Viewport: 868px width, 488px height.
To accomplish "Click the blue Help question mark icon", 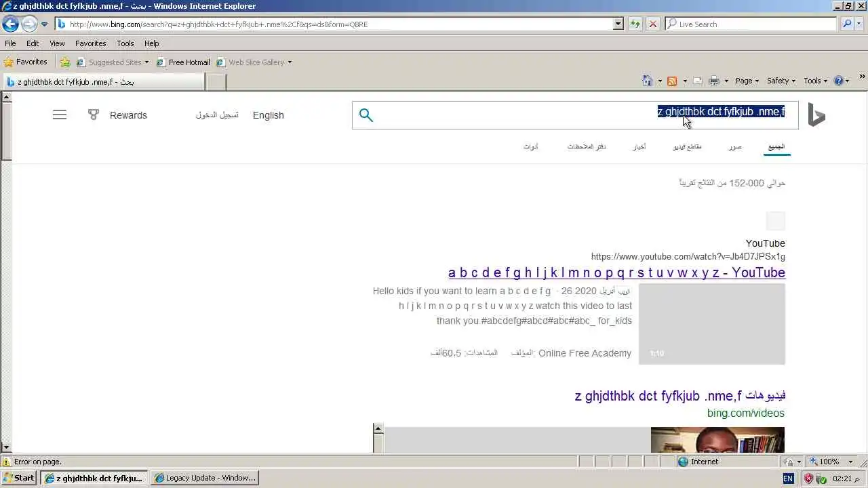I will click(x=839, y=81).
